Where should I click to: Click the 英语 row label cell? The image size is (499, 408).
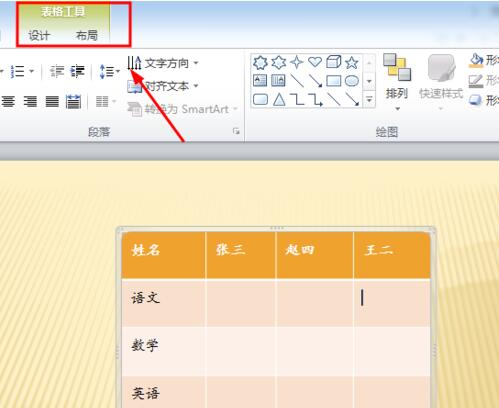click(x=163, y=392)
